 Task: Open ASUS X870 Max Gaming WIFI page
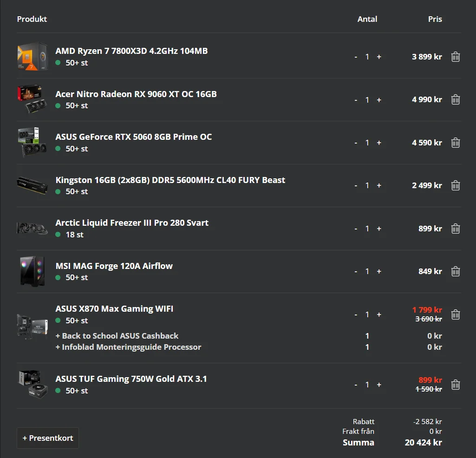pos(114,308)
